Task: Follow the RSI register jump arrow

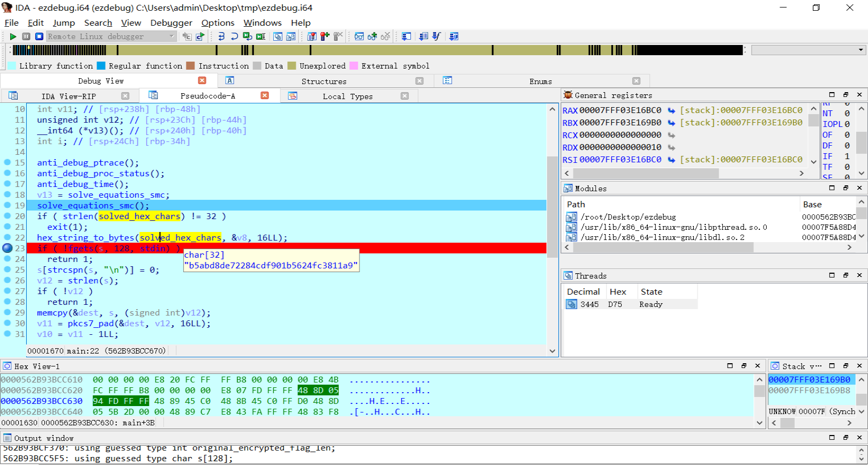Action: pyautogui.click(x=671, y=160)
